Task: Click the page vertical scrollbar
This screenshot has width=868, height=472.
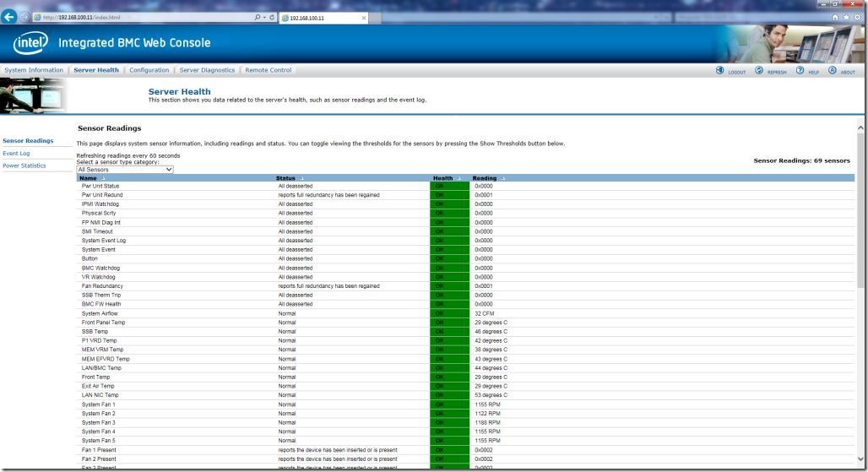Action: click(x=860, y=253)
